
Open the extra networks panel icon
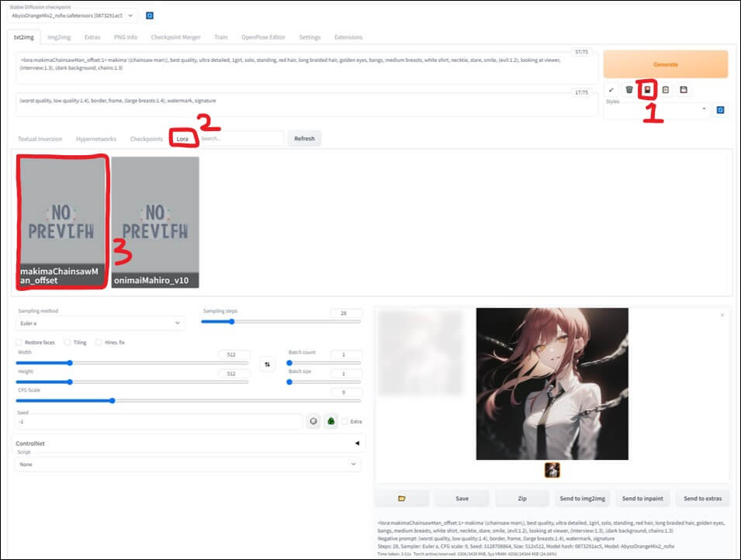pyautogui.click(x=648, y=89)
